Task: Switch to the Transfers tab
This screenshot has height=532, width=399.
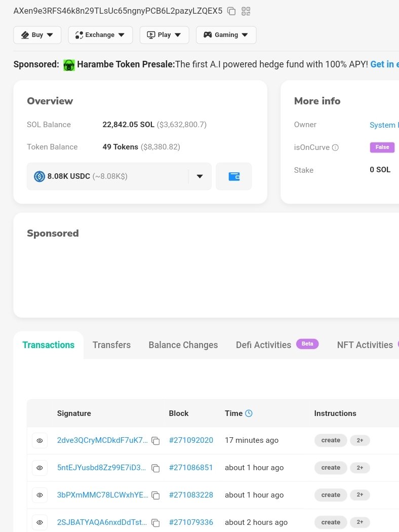Action: tap(111, 345)
